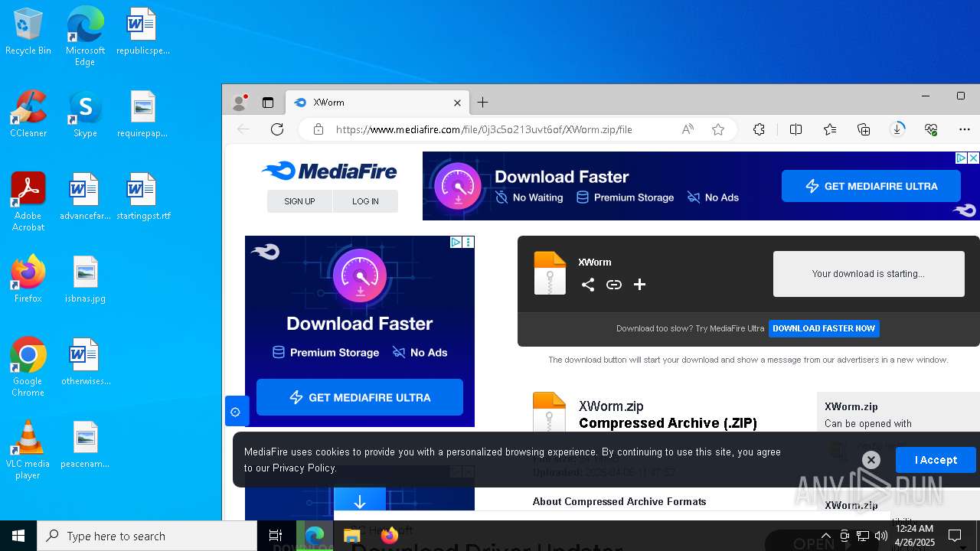Open Edge tab actions menu icon

click(268, 103)
